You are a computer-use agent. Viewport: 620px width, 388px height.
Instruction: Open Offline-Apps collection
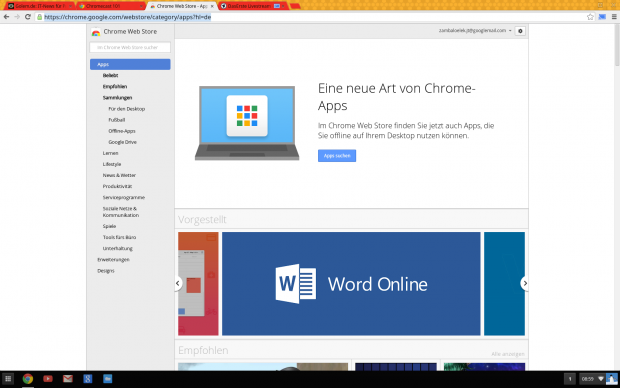click(x=122, y=131)
